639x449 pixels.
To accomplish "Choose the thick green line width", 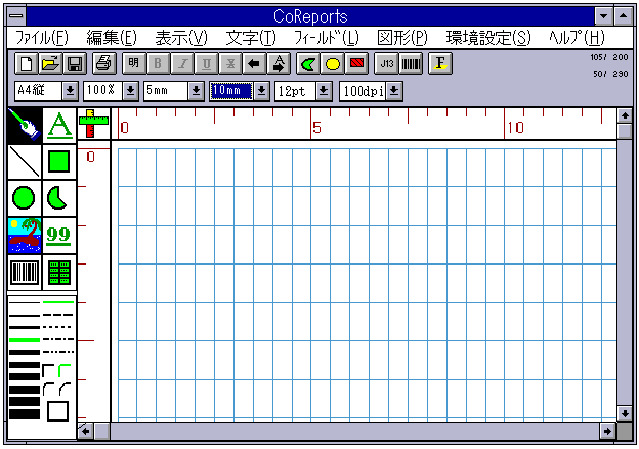I will 24,339.
